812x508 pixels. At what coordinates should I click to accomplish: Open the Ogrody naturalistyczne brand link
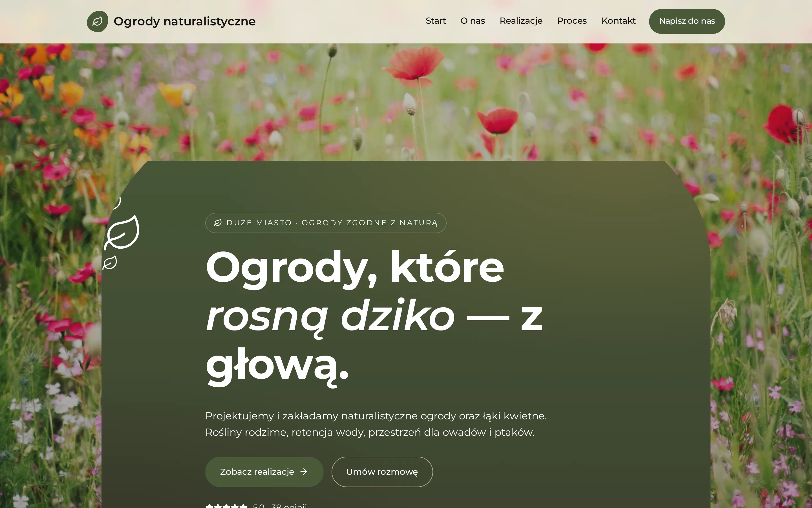[171, 21]
